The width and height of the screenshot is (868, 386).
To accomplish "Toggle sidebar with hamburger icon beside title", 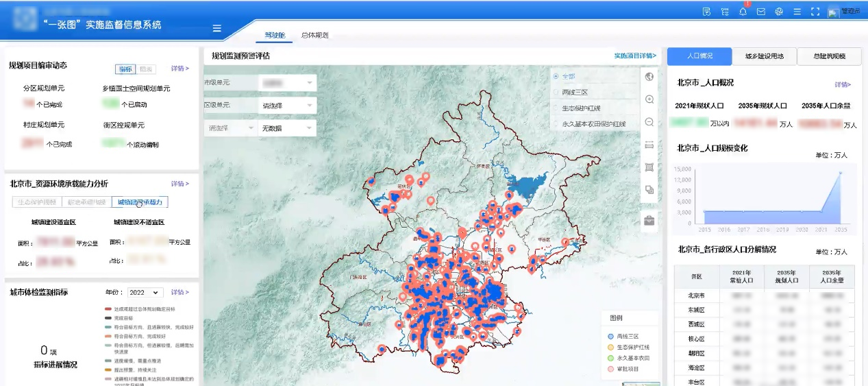I will coord(216,28).
